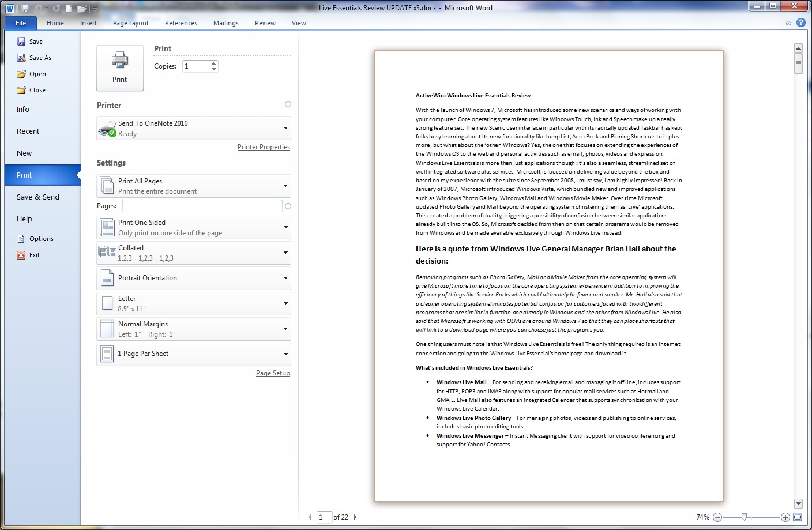
Task: Open Word Help question mark icon
Action: click(x=801, y=22)
